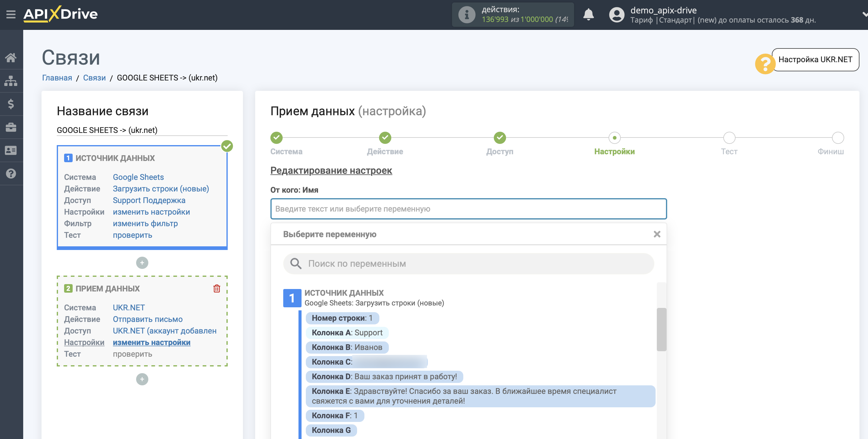Click the user avatar icon
868x439 pixels.
pyautogui.click(x=617, y=14)
